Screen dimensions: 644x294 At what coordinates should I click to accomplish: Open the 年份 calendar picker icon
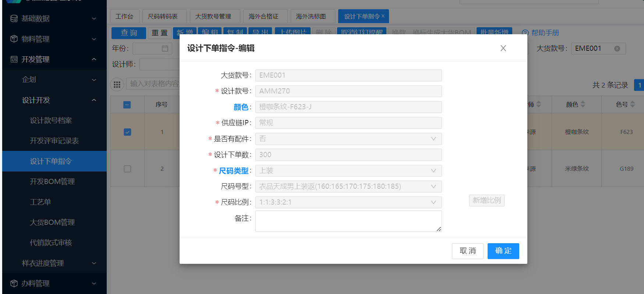tap(165, 49)
